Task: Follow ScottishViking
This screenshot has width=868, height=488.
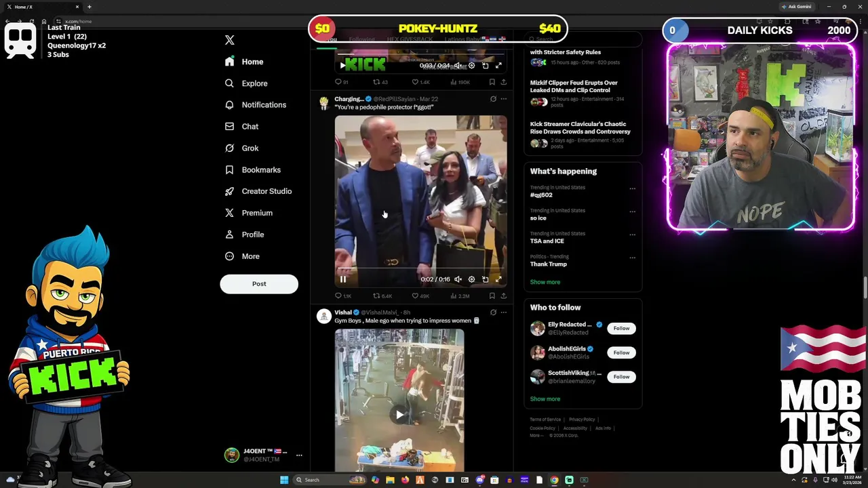Action: pos(621,377)
